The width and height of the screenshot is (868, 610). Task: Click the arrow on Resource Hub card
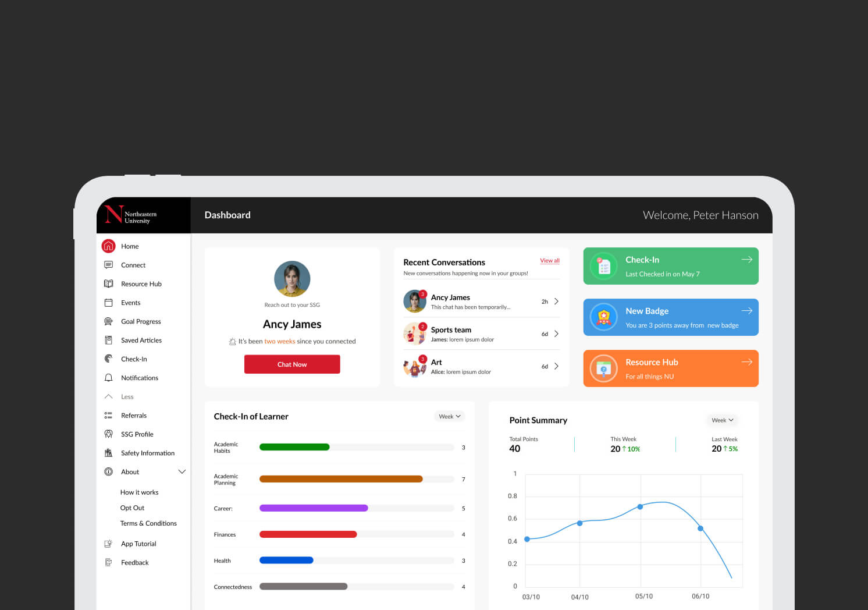[x=747, y=362]
